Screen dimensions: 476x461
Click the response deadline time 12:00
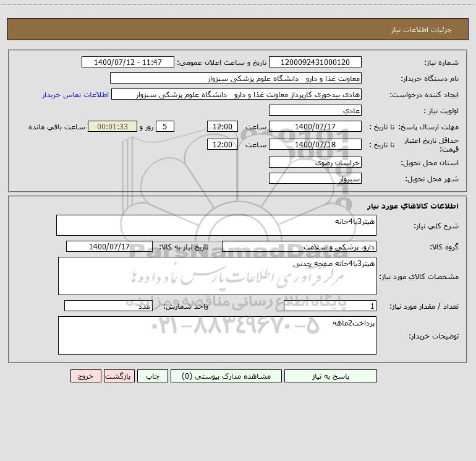(222, 126)
